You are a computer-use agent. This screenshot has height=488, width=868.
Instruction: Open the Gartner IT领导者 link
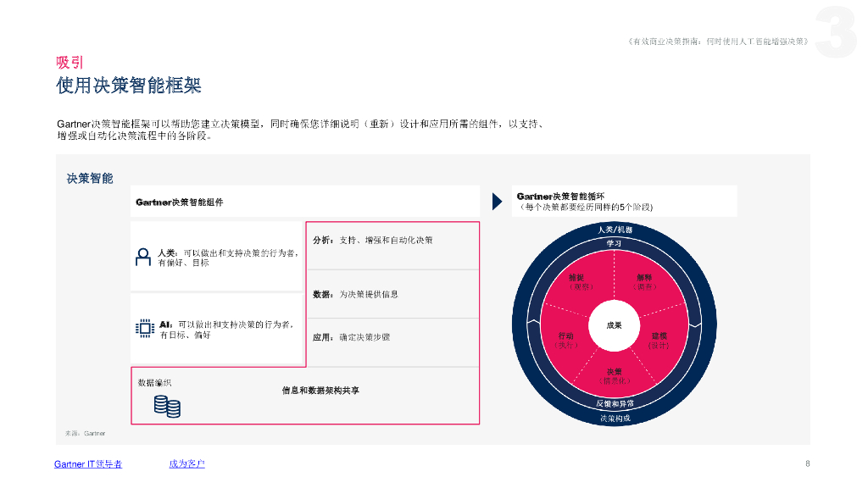(x=87, y=464)
